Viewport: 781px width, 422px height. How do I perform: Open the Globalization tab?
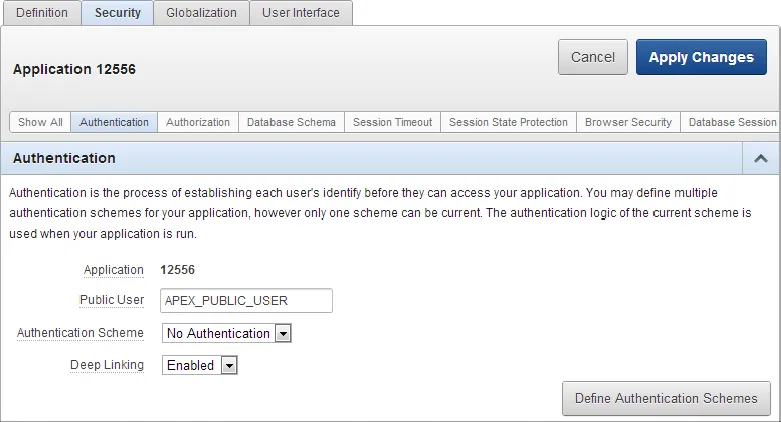[x=201, y=13]
